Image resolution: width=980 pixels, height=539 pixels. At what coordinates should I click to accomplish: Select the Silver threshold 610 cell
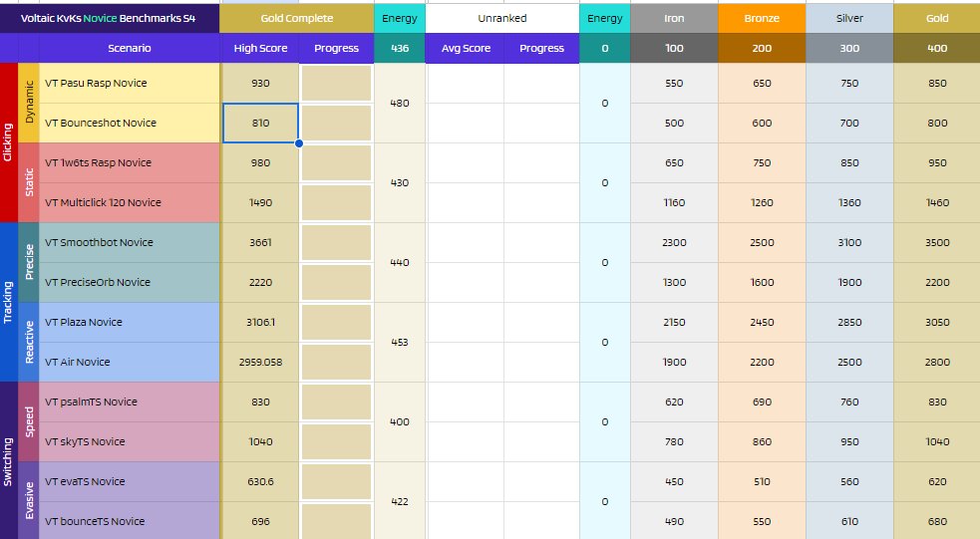849,521
